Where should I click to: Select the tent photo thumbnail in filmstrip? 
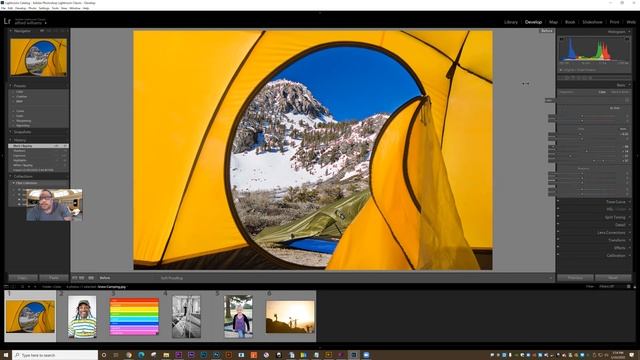coord(30,317)
